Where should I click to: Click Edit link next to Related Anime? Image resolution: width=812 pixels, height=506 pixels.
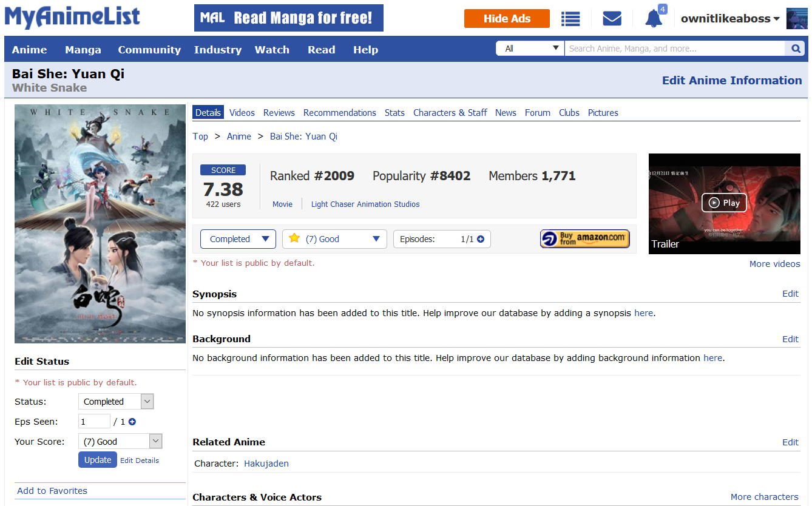[x=791, y=442]
